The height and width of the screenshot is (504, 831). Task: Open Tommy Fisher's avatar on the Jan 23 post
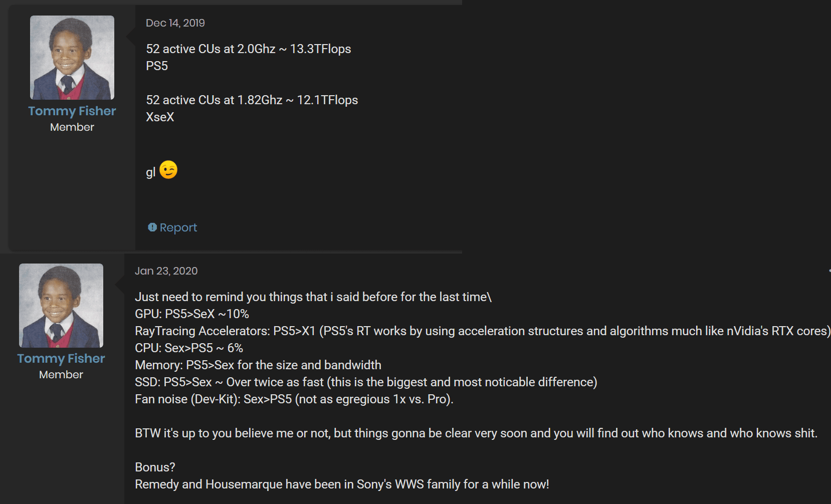tap(61, 306)
